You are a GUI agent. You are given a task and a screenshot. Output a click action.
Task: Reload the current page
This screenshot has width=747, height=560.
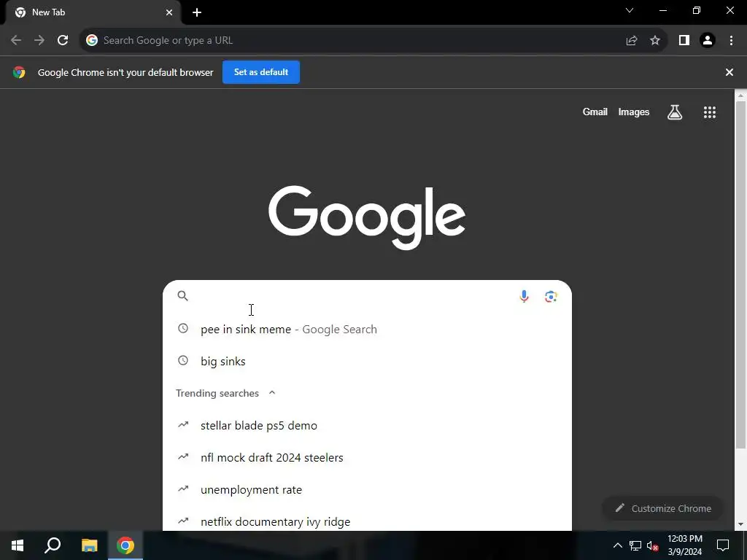pyautogui.click(x=63, y=40)
